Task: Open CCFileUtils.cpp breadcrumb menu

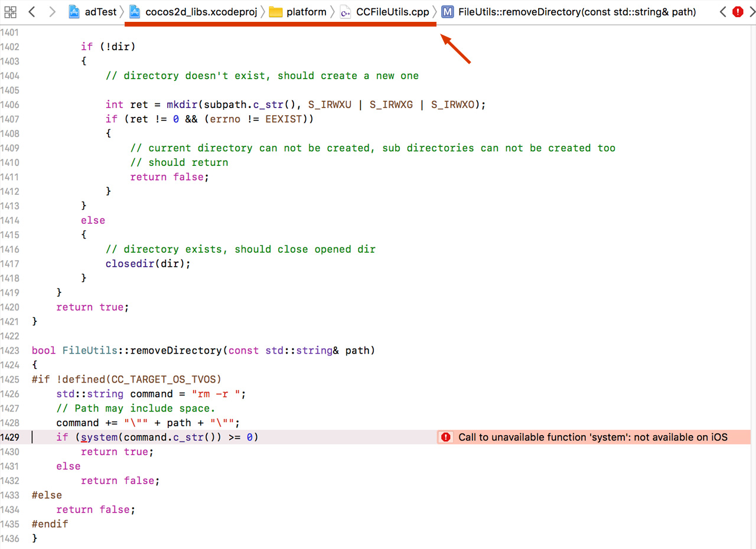Action: (392, 12)
